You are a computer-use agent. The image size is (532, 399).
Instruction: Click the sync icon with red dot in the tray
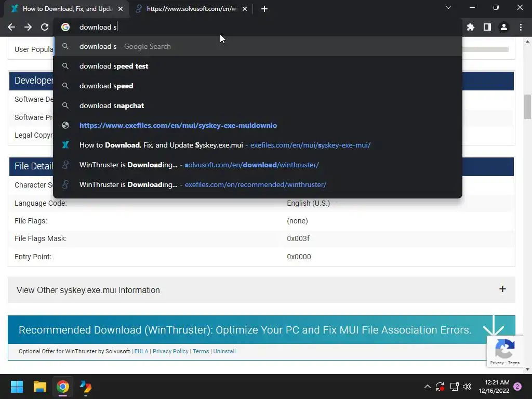coord(440,387)
